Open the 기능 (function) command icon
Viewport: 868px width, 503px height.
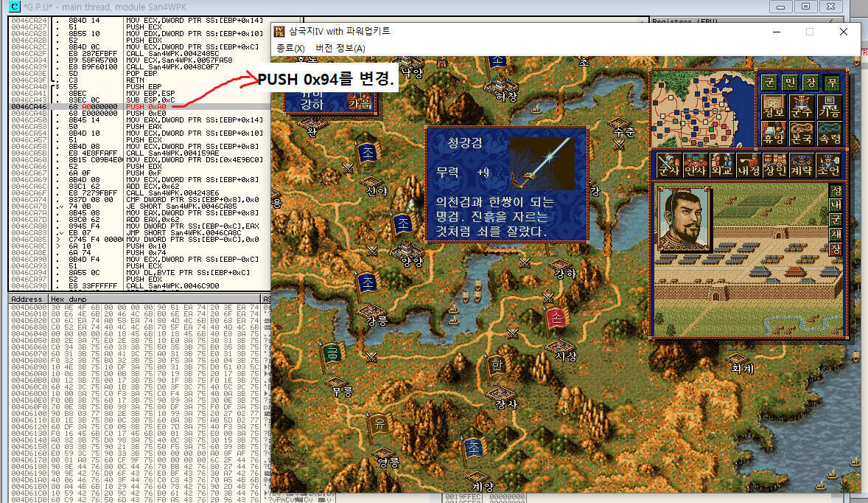tap(829, 107)
